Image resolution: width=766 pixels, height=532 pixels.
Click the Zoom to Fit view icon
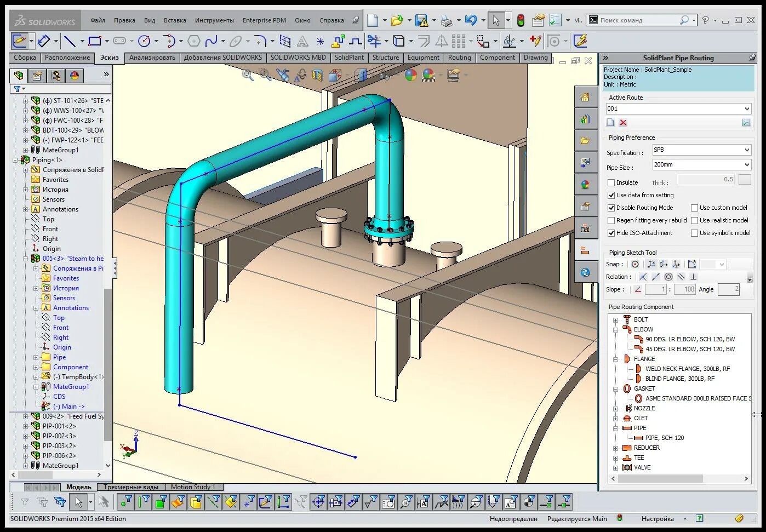point(248,75)
